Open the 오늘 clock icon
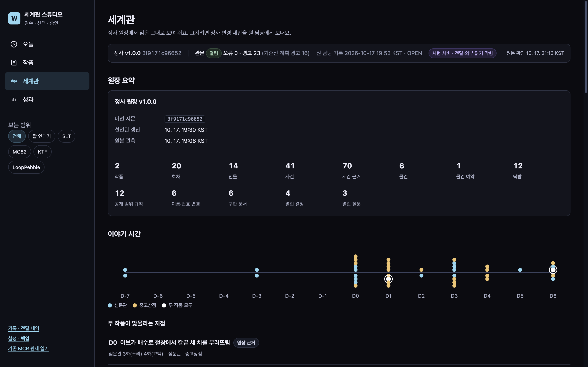This screenshot has width=588, height=367. pyautogui.click(x=14, y=44)
